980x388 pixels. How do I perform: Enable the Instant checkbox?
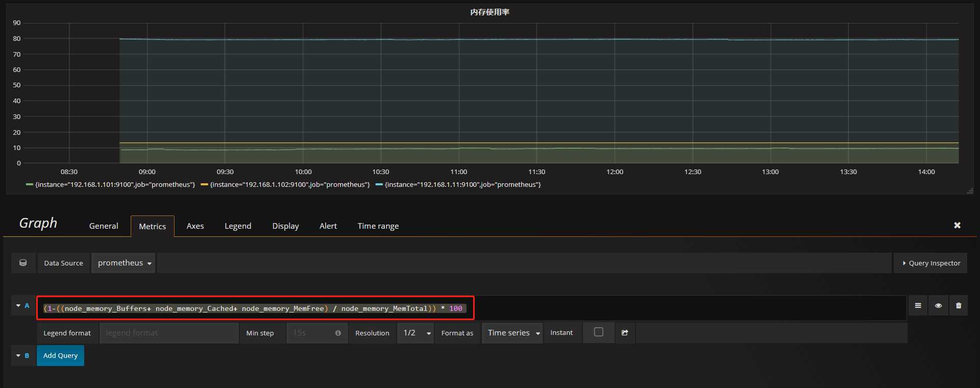(x=599, y=332)
